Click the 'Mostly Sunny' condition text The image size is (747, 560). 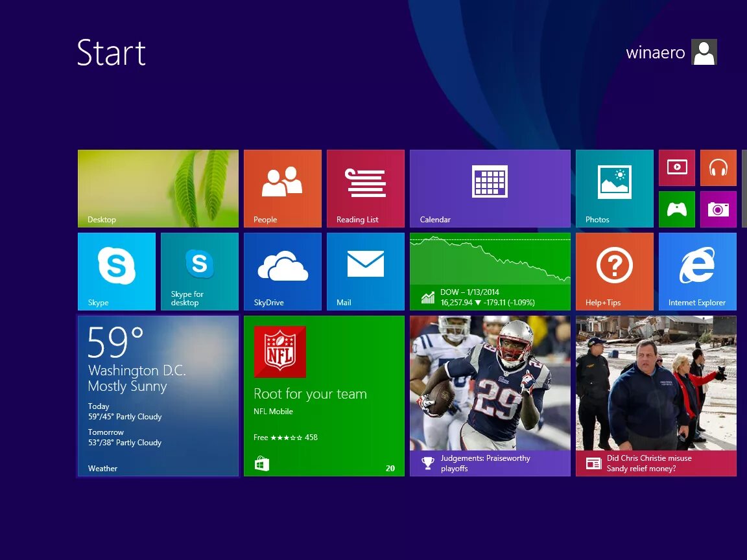click(x=127, y=386)
